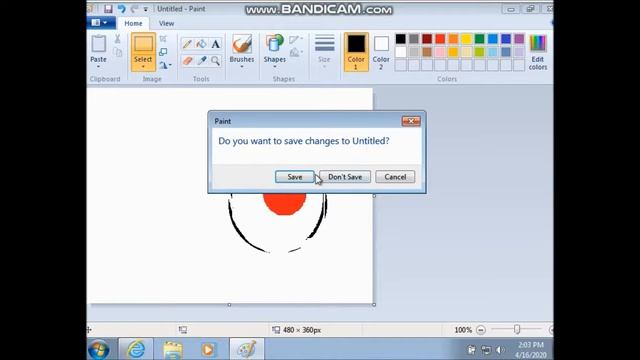Select the Magnifier tool
Image resolution: width=640 pixels, height=360 pixels.
tap(216, 61)
